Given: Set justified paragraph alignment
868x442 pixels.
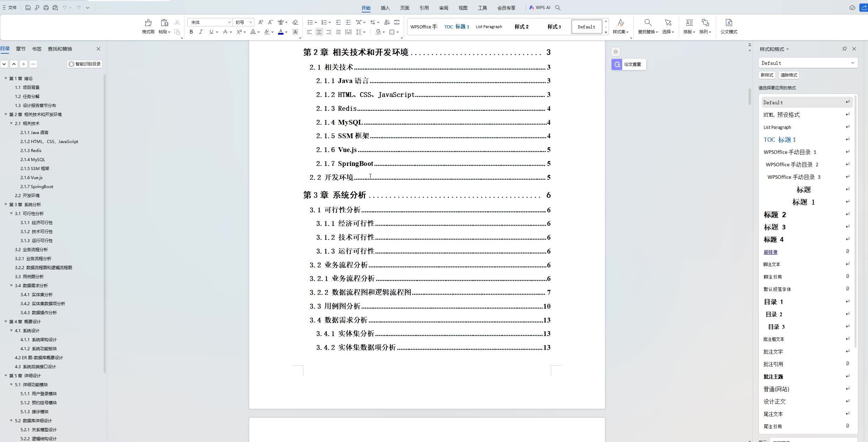Looking at the screenshot, I should pyautogui.click(x=338, y=32).
